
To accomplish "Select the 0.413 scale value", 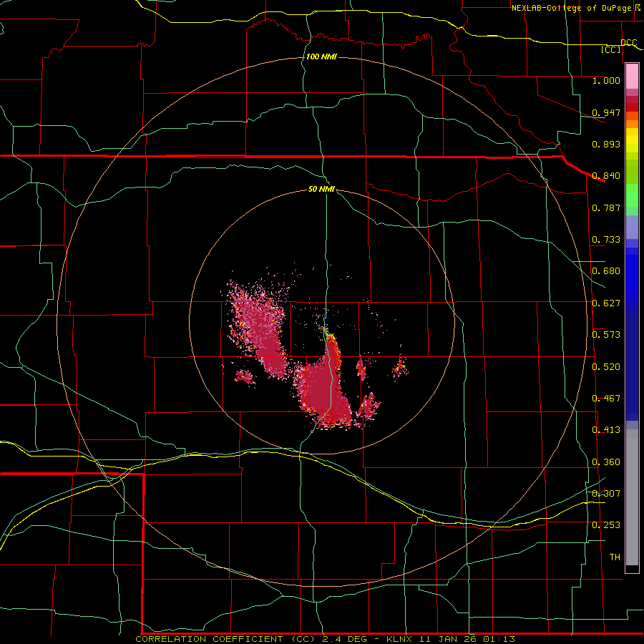I will pyautogui.click(x=606, y=430).
